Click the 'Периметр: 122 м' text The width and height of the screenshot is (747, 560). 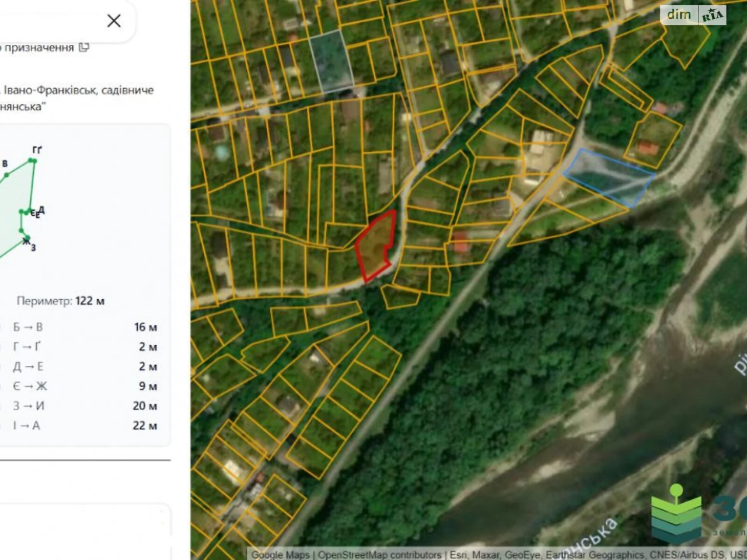[x=61, y=301]
